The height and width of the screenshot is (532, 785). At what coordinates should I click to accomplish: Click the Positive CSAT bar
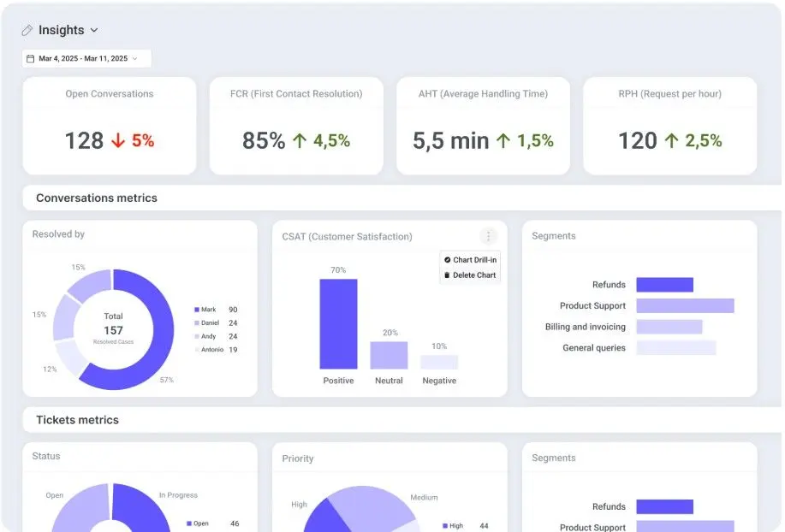338,324
